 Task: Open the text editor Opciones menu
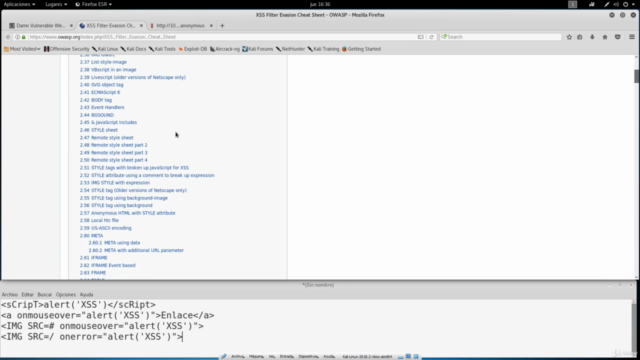[x=66, y=295]
